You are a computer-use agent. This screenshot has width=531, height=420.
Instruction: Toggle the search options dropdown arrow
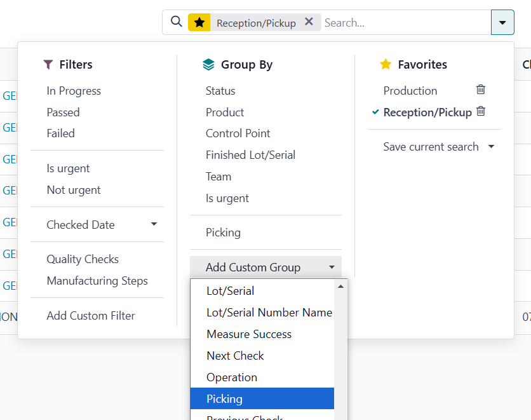[x=502, y=22]
